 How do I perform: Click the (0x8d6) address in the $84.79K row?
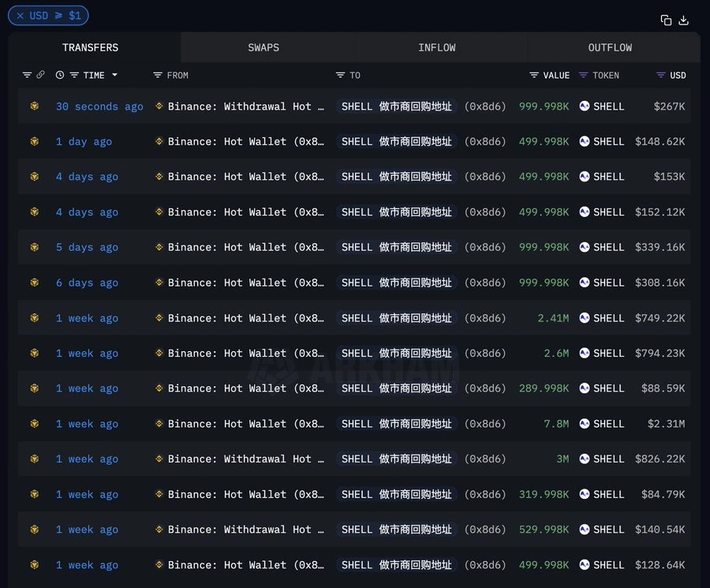(x=485, y=494)
